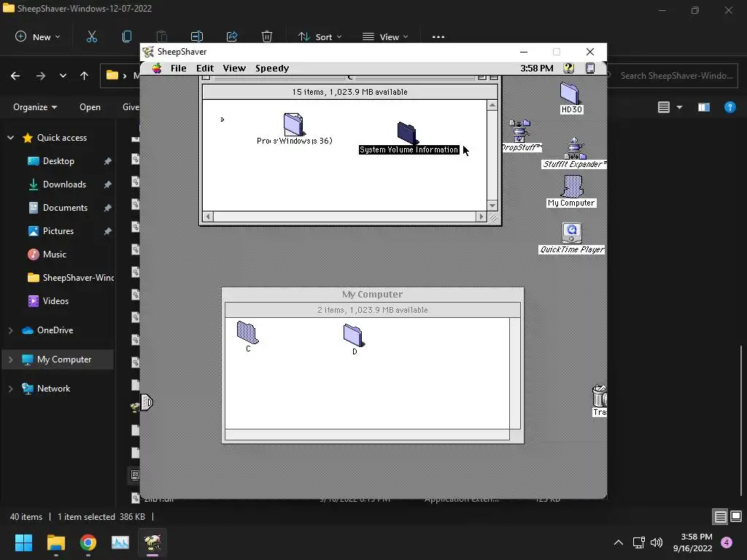Screen dimensions: 747x560
Task: Open File Explorer from taskbar
Action: click(x=55, y=542)
